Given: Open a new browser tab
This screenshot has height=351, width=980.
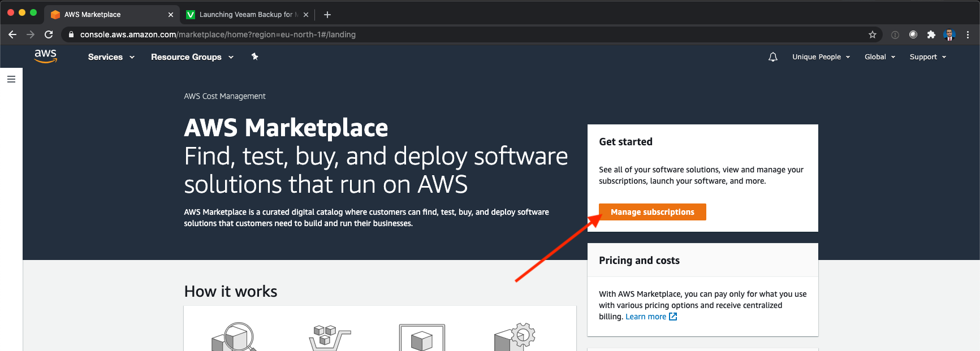Looking at the screenshot, I should pyautogui.click(x=327, y=15).
